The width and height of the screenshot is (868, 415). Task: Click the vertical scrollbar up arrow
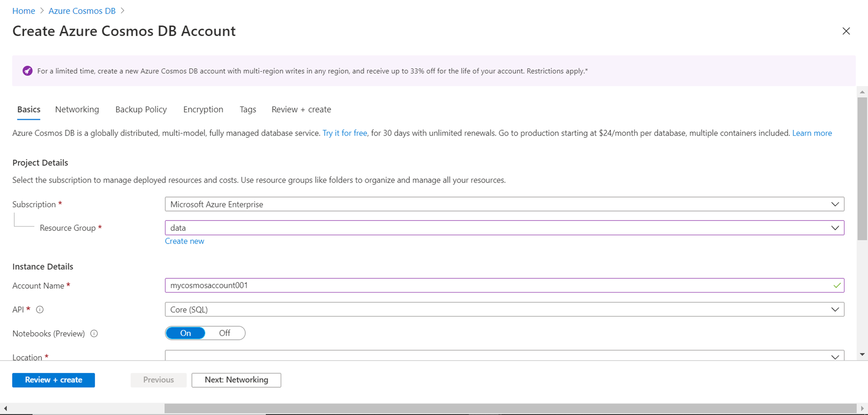click(x=862, y=92)
